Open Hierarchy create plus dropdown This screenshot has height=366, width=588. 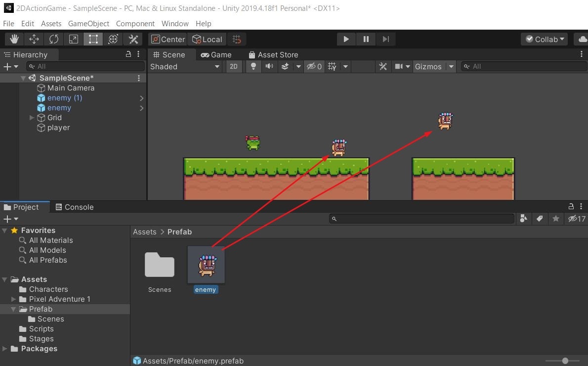click(x=10, y=66)
